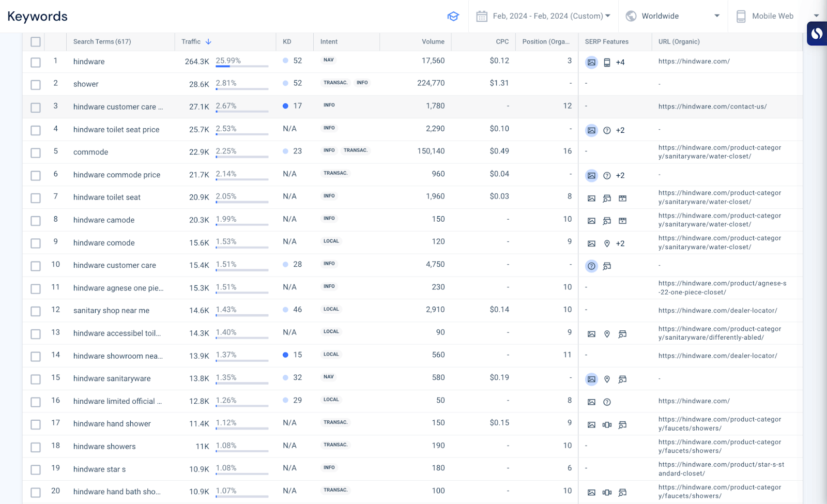Open the Worldwide country dropdown

[673, 16]
